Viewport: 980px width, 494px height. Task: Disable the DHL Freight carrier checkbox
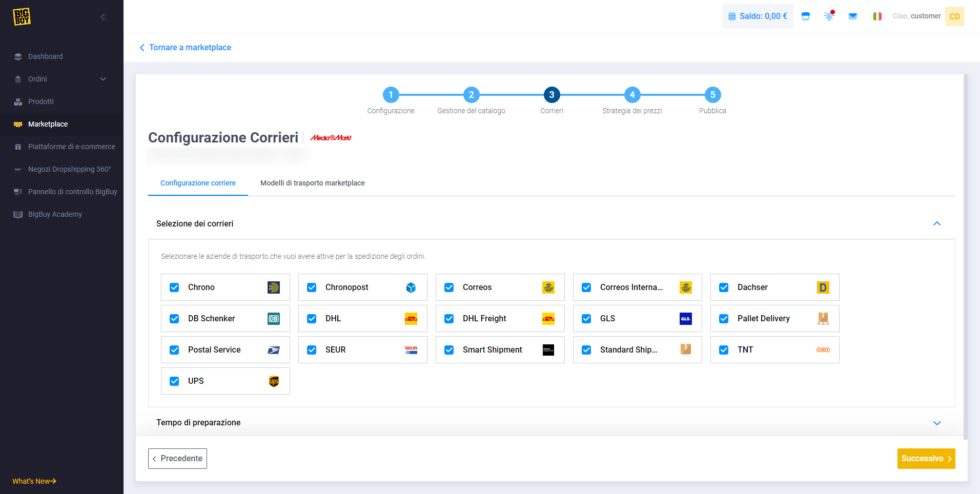pyautogui.click(x=449, y=319)
